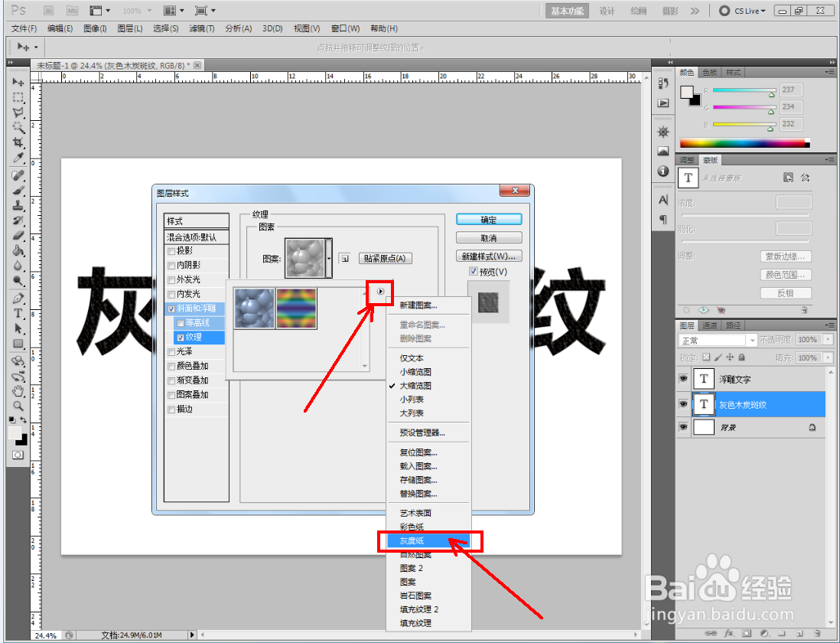Select the Paint Bucket tool

[18, 250]
